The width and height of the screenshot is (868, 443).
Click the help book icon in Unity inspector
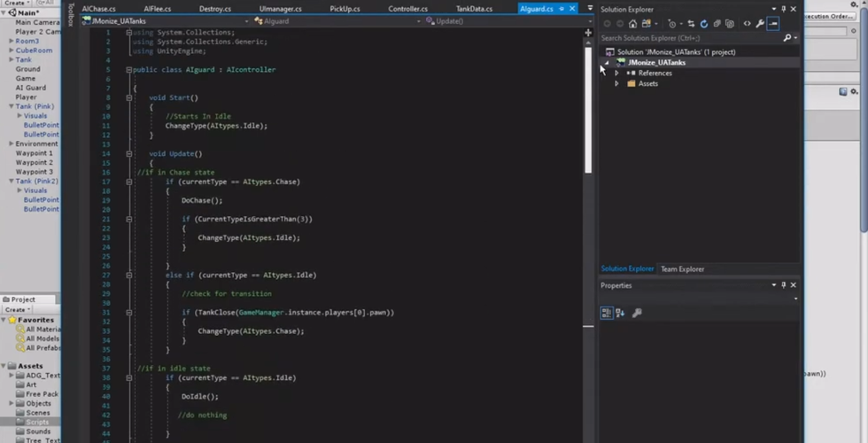[843, 91]
